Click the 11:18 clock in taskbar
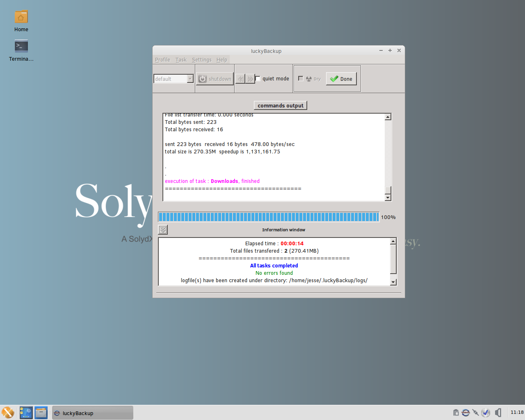 517,412
